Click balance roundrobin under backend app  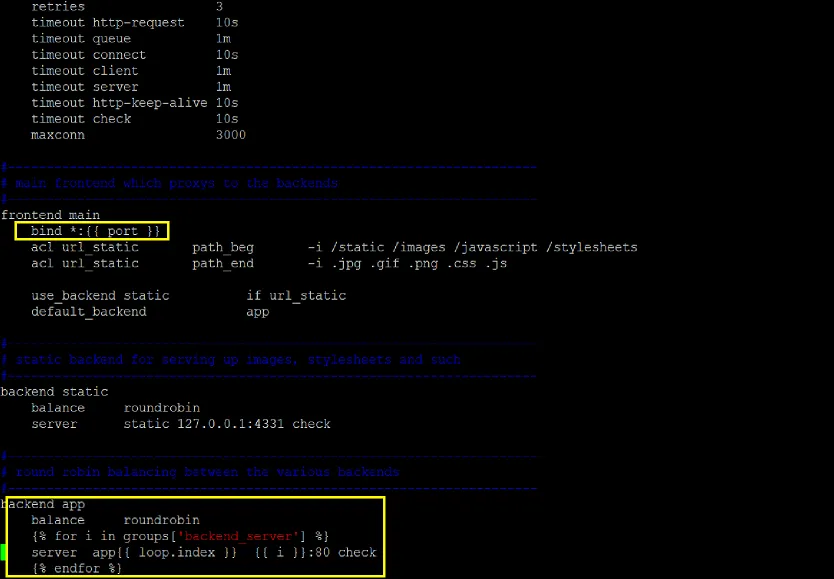[115, 520]
